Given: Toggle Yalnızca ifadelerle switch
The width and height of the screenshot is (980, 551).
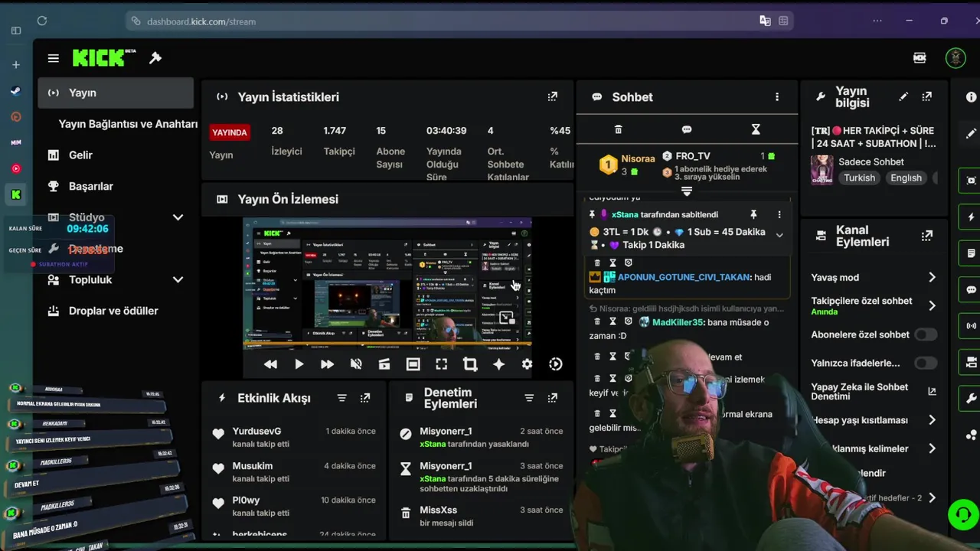Looking at the screenshot, I should pyautogui.click(x=926, y=363).
